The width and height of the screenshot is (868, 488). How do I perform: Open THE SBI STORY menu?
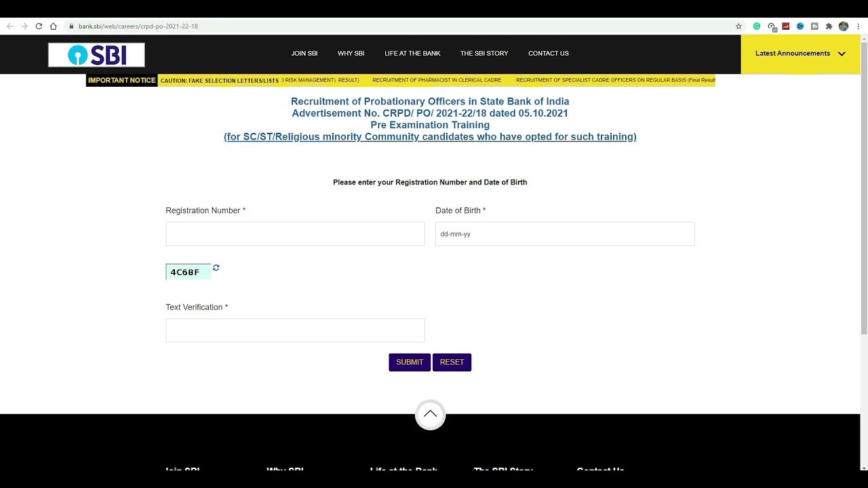484,54
